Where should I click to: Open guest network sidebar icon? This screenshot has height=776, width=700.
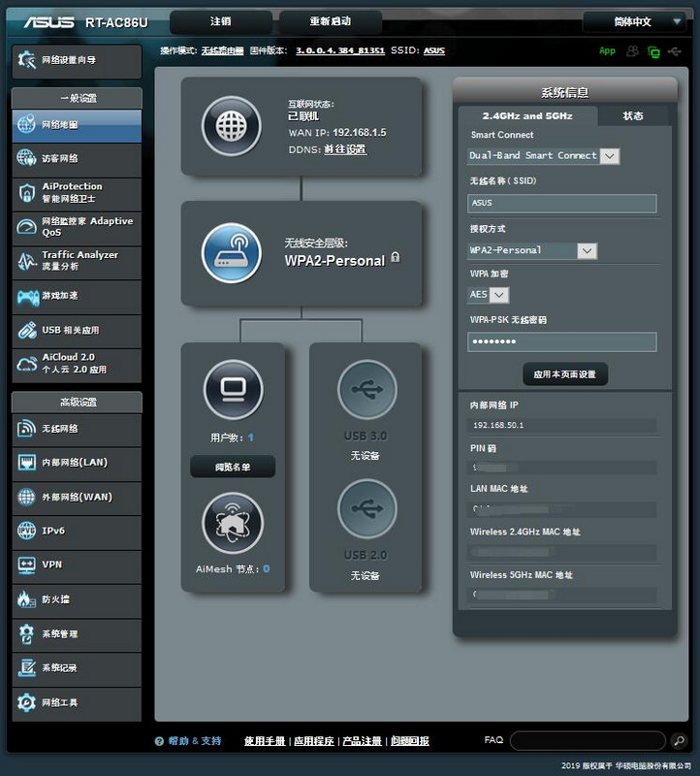pyautogui.click(x=27, y=158)
